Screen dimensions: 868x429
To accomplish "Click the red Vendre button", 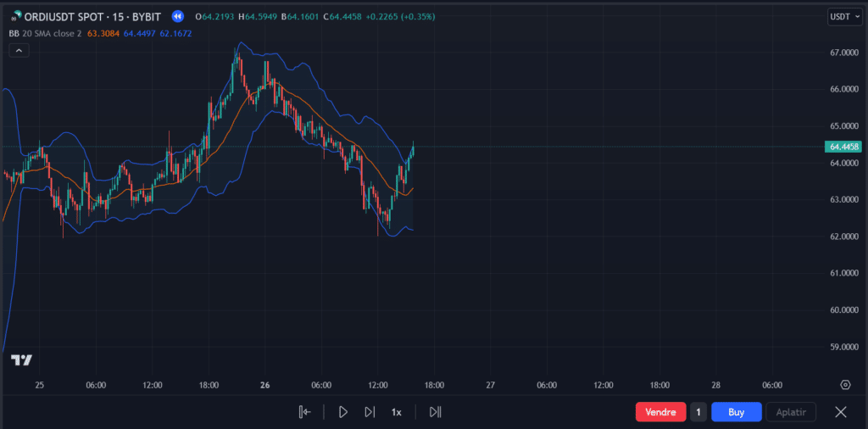I will [x=661, y=412].
